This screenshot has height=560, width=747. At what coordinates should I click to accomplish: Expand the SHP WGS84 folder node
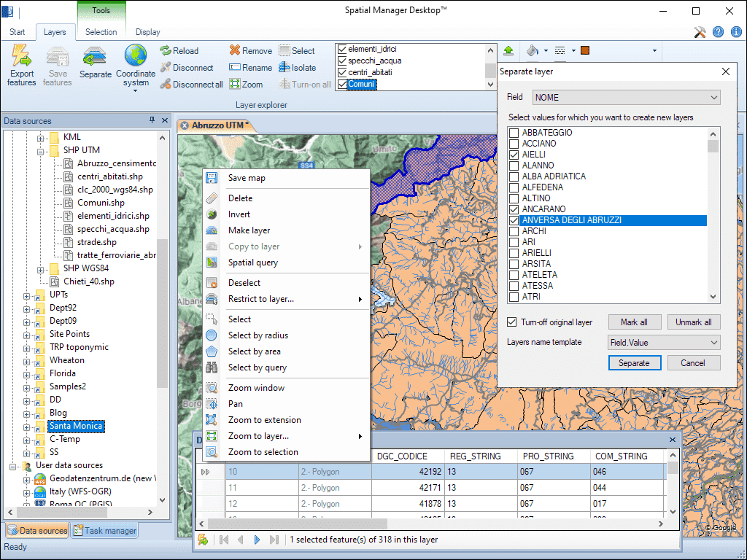[41, 270]
